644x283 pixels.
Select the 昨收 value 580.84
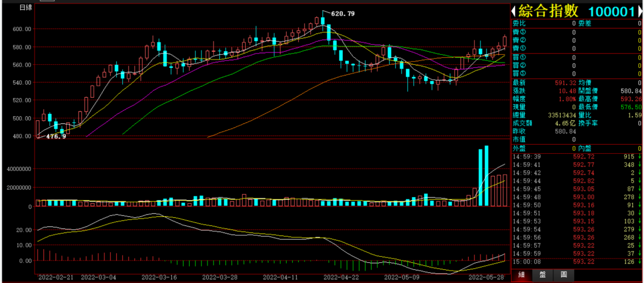(x=565, y=131)
